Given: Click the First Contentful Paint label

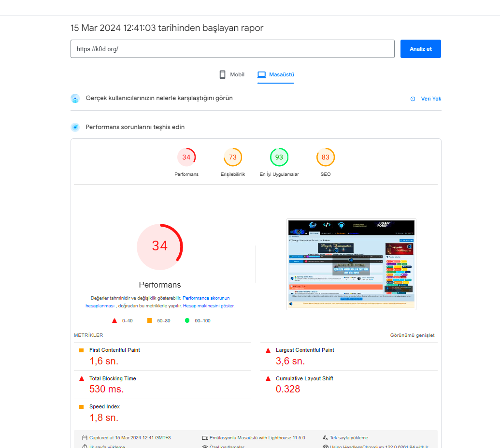Looking at the screenshot, I should [x=114, y=350].
